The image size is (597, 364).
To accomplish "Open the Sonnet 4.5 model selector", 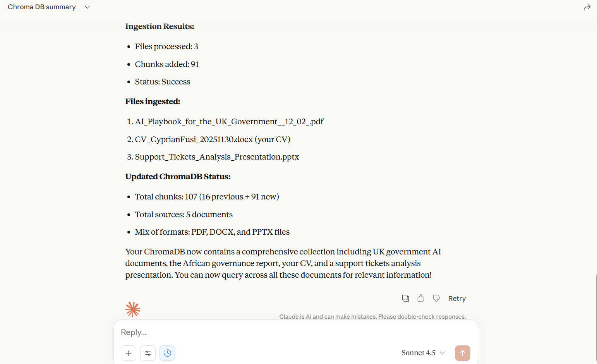I will pos(423,353).
